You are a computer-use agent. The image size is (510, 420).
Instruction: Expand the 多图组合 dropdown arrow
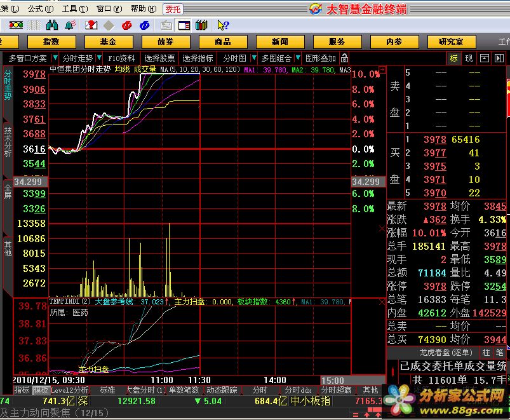pyautogui.click(x=298, y=58)
